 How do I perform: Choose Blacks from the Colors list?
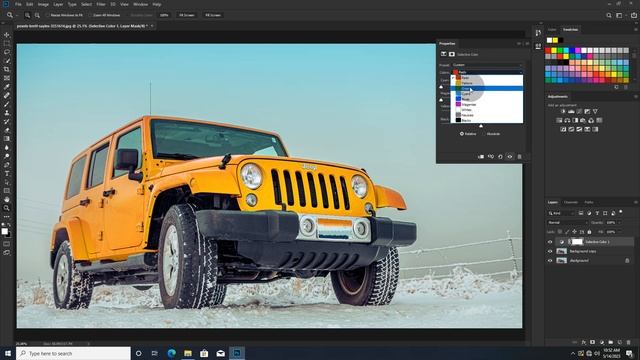click(x=487, y=120)
